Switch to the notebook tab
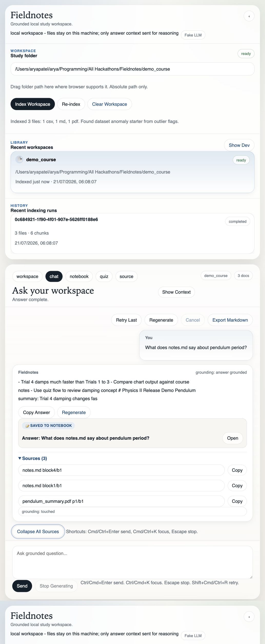 coord(79,276)
